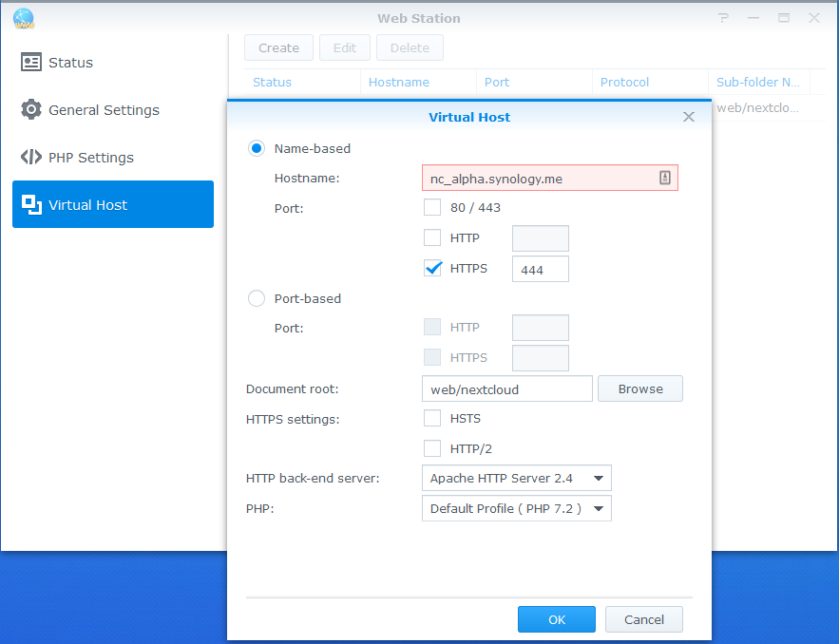Select the web/nextclo... table cell
The image size is (839, 644).
[759, 108]
